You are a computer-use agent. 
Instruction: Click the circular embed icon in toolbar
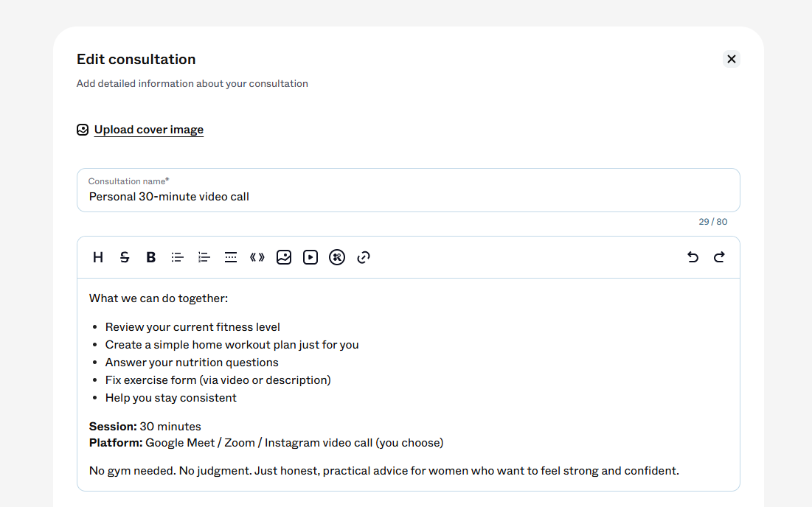pyautogui.click(x=337, y=257)
